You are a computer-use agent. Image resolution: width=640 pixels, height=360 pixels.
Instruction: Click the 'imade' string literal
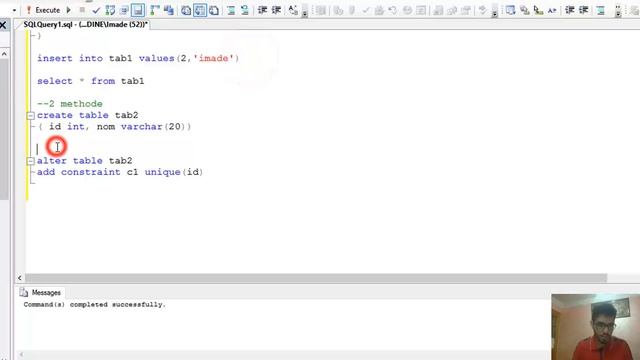tap(213, 58)
